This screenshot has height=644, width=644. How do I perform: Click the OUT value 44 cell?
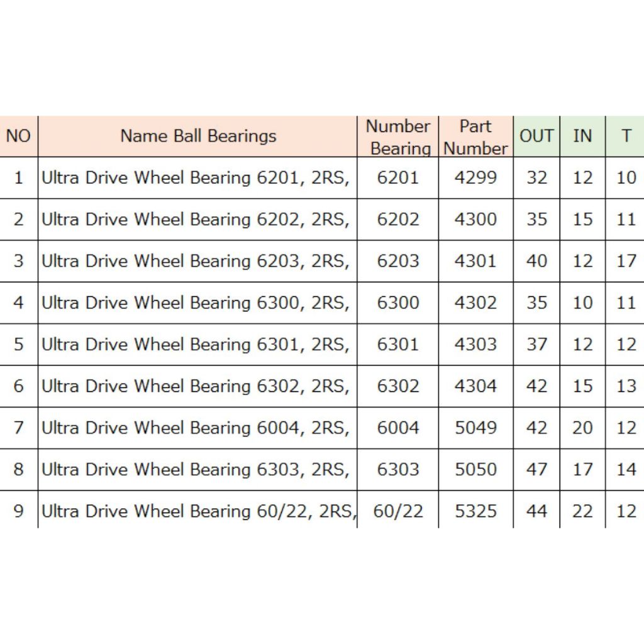tap(536, 511)
